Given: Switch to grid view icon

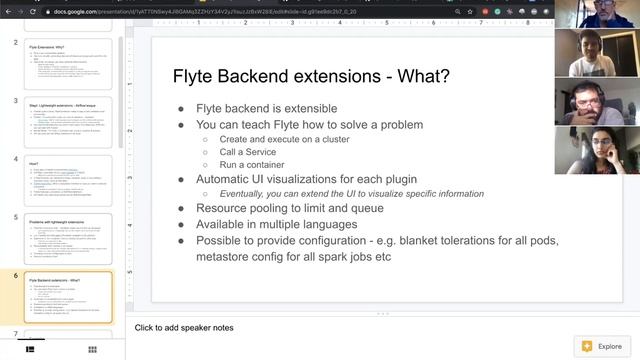Looking at the screenshot, I should point(93,349).
